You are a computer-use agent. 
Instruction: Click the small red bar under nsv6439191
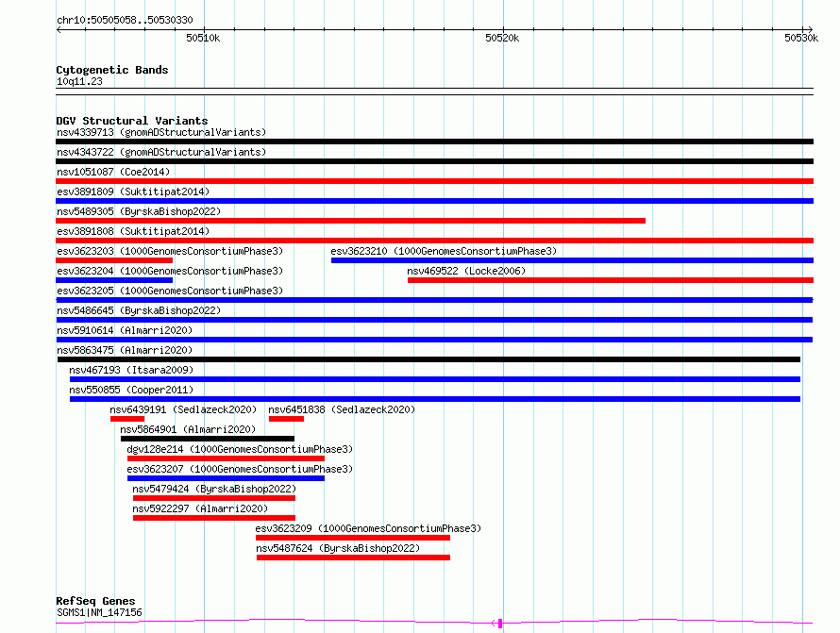click(x=127, y=419)
